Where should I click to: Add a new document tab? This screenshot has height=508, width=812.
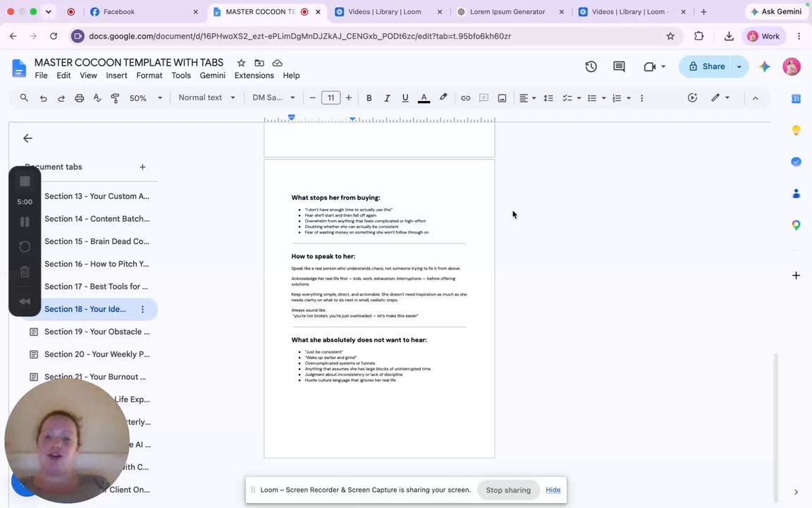(x=142, y=167)
